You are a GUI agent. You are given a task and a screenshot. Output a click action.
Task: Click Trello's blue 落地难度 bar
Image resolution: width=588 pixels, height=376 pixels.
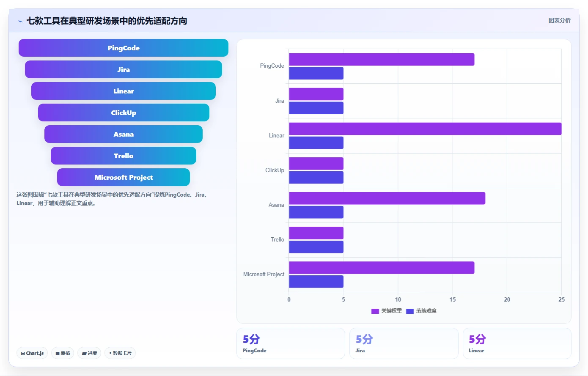[316, 247]
